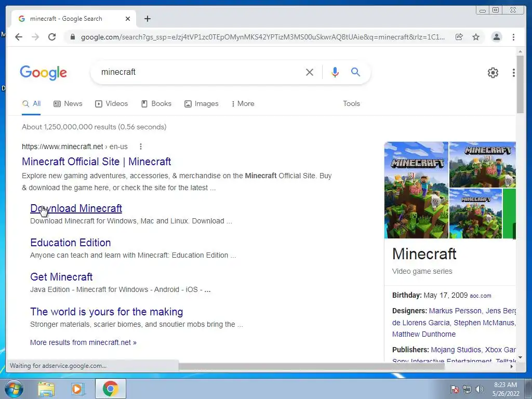
Task: Follow the Mojang Studios publisher link
Action: 456,350
